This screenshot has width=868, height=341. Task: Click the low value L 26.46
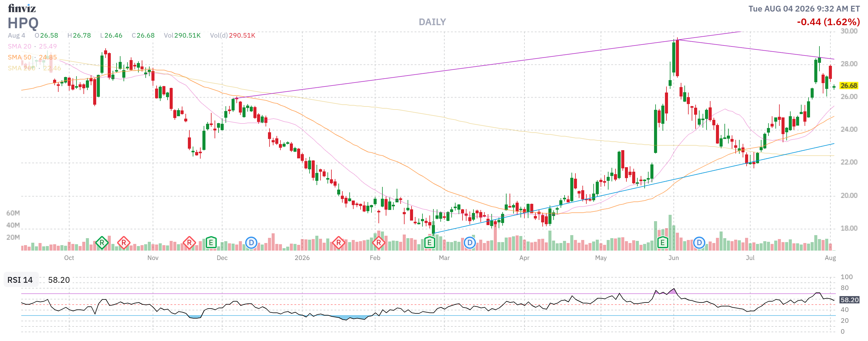click(111, 35)
